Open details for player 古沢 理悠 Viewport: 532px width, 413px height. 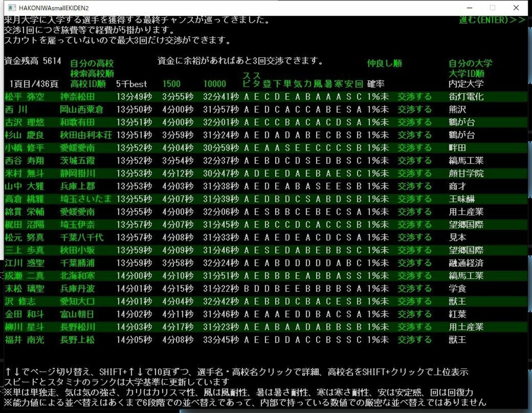(x=25, y=122)
